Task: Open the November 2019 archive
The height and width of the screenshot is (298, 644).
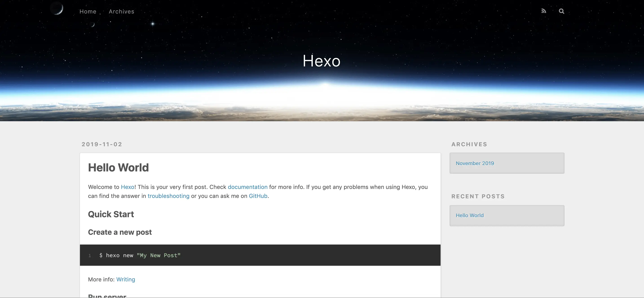Action: pyautogui.click(x=475, y=163)
